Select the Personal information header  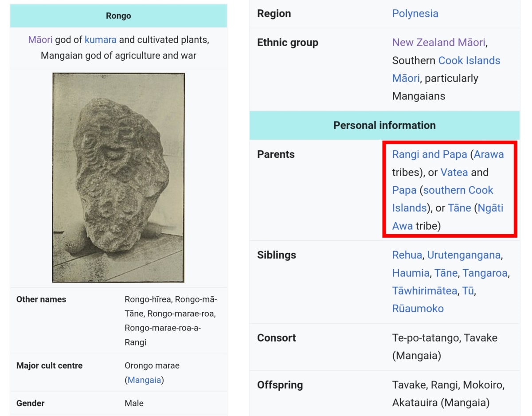point(384,125)
